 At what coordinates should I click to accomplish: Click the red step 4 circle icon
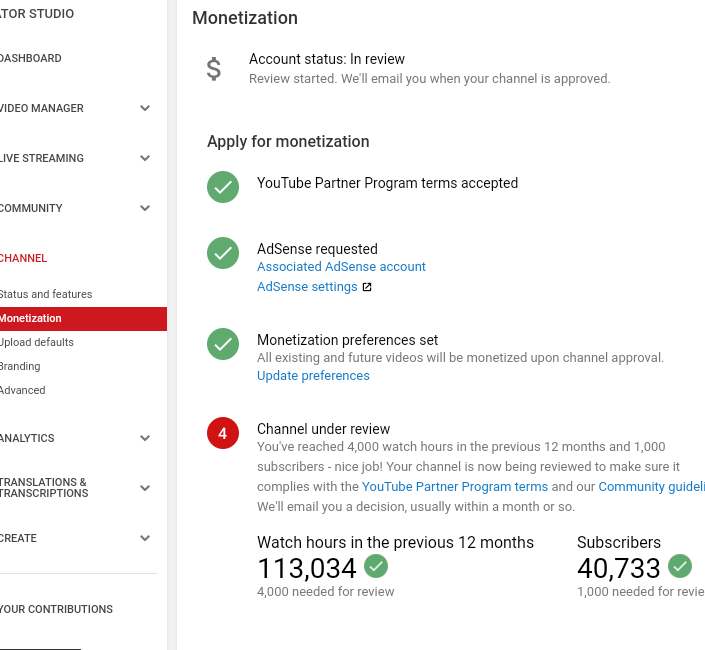[223, 433]
